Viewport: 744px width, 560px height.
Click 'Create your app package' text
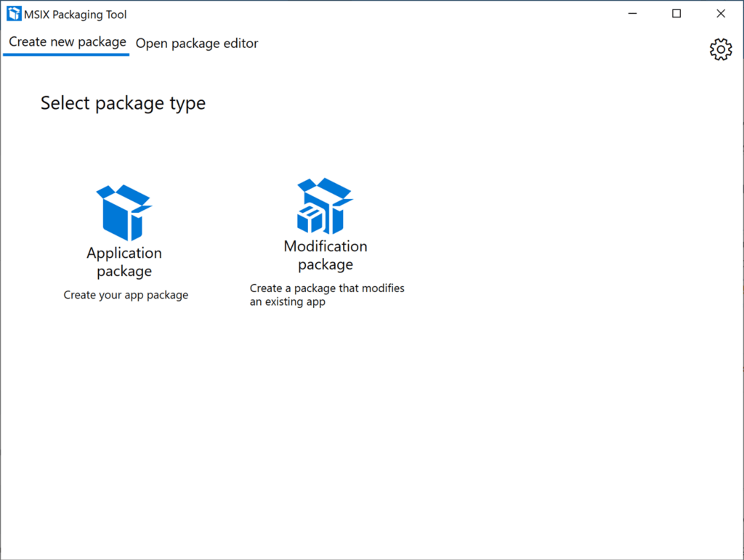125,295
